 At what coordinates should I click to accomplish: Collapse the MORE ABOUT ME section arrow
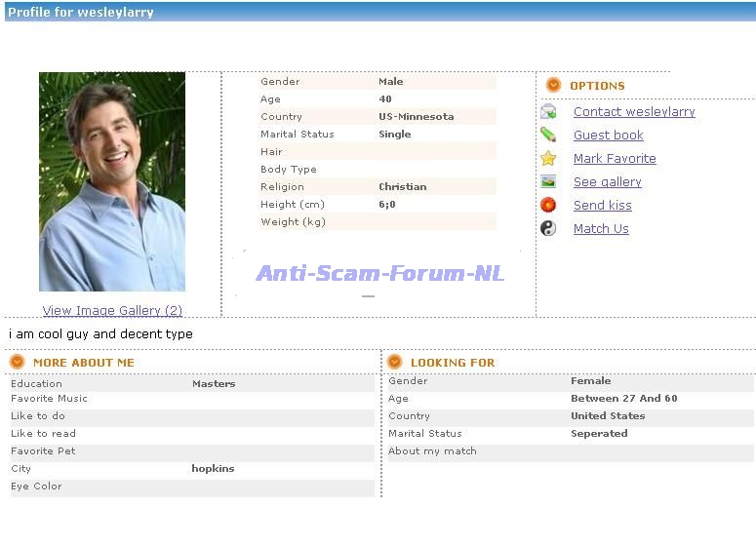[18, 362]
